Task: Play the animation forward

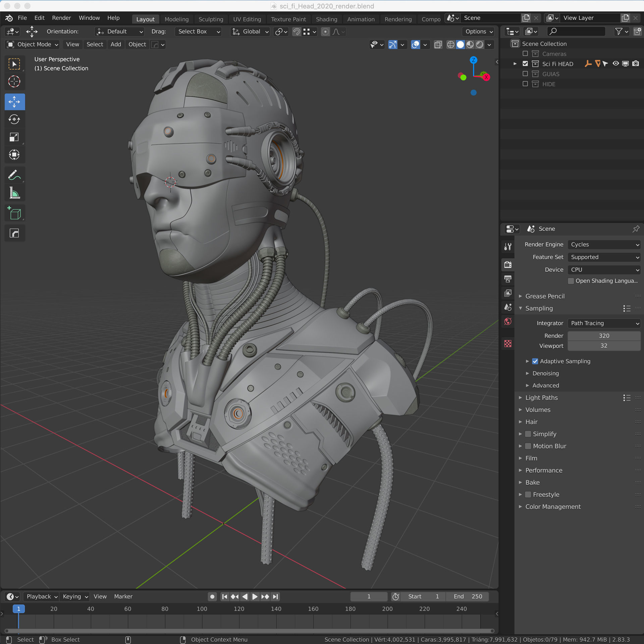Action: [x=255, y=597]
